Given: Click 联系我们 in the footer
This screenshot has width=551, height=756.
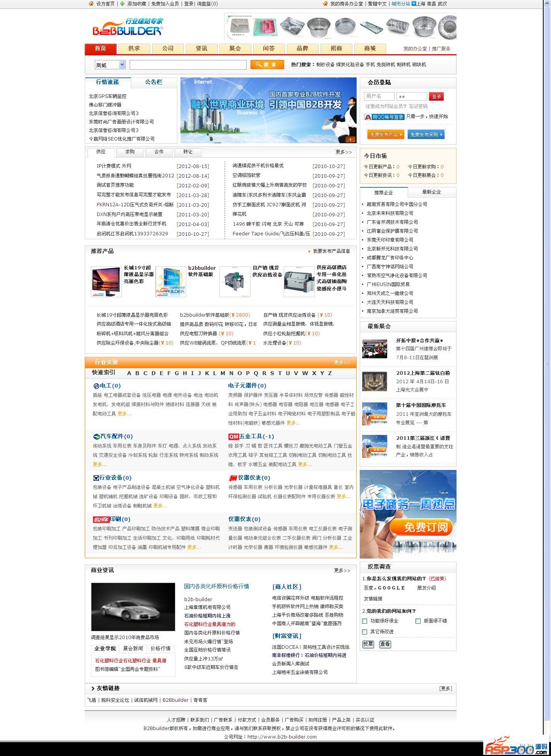Looking at the screenshot, I should [200, 720].
